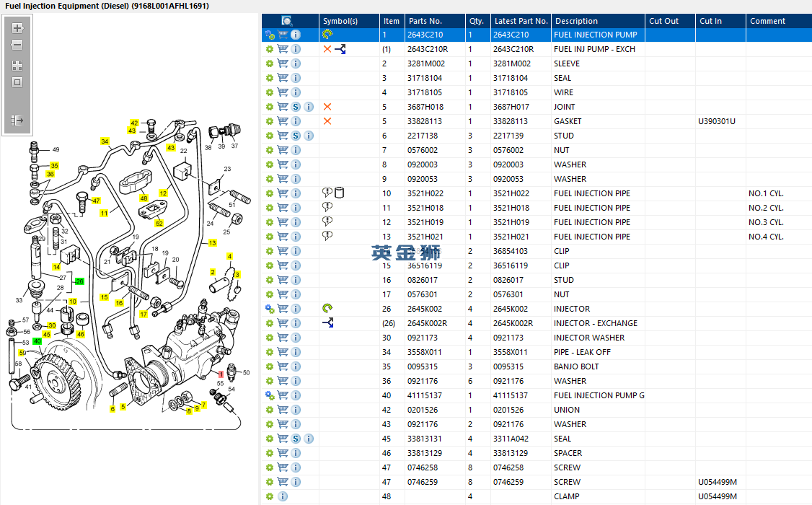
Task: Zoom in on the parts diagram
Action: pyautogui.click(x=18, y=29)
